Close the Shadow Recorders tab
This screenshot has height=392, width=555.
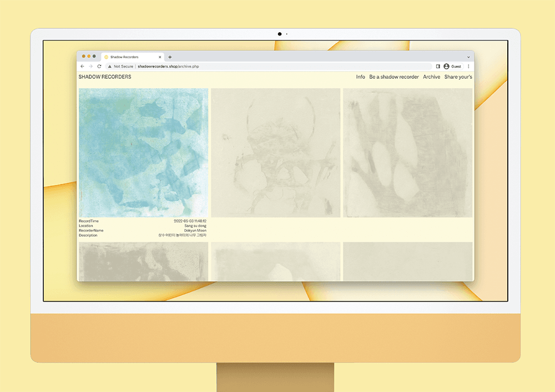tap(160, 57)
